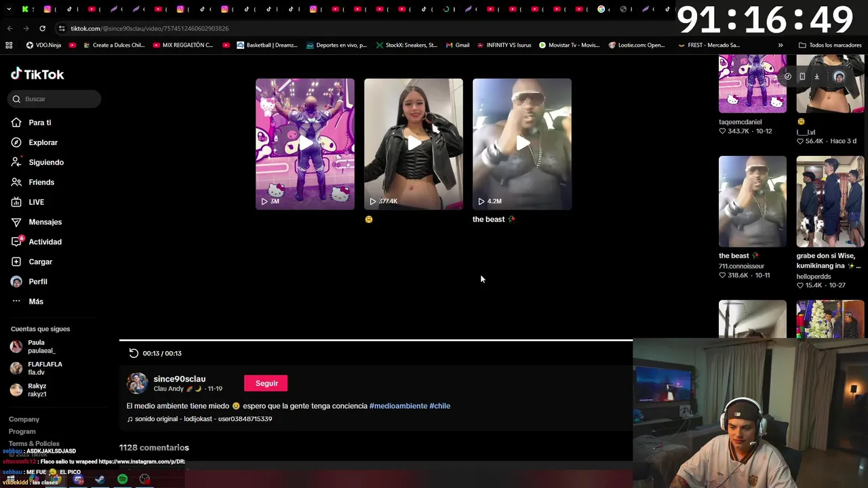The height and width of the screenshot is (488, 868).
Task: Open since90sclau profile name
Action: [179, 379]
